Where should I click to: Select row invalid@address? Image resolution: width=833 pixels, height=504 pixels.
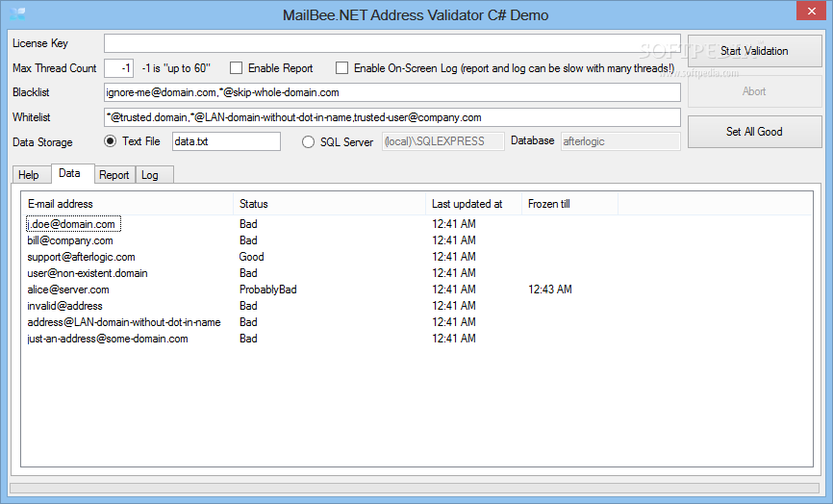(x=64, y=306)
